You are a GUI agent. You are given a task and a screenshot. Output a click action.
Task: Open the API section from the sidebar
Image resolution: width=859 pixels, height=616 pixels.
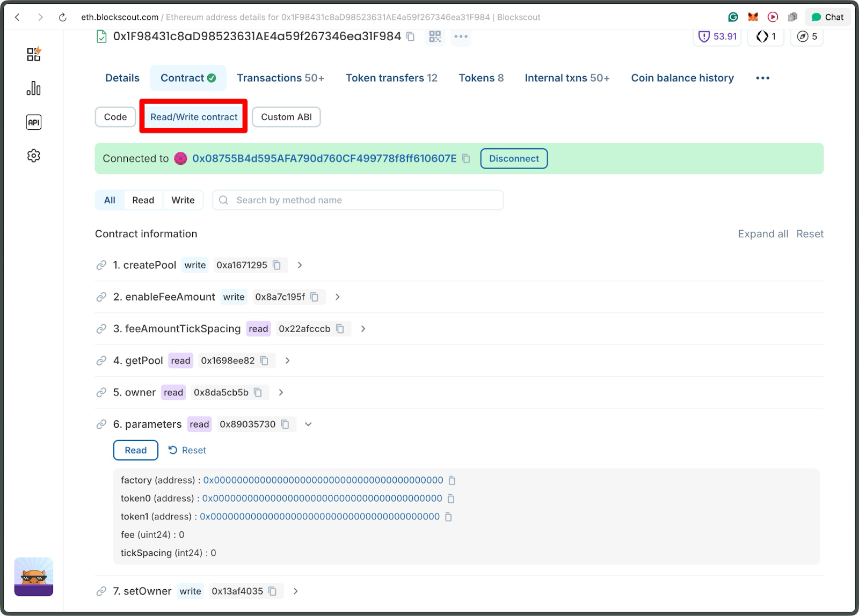[x=33, y=122]
